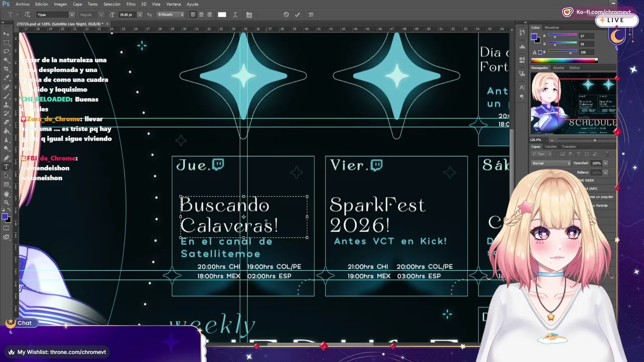Select the Zoom tool

tap(7, 202)
